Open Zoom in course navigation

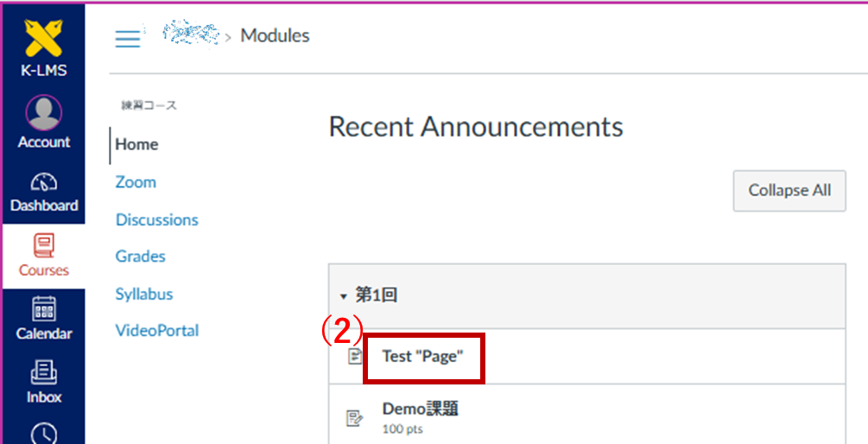pos(136,182)
